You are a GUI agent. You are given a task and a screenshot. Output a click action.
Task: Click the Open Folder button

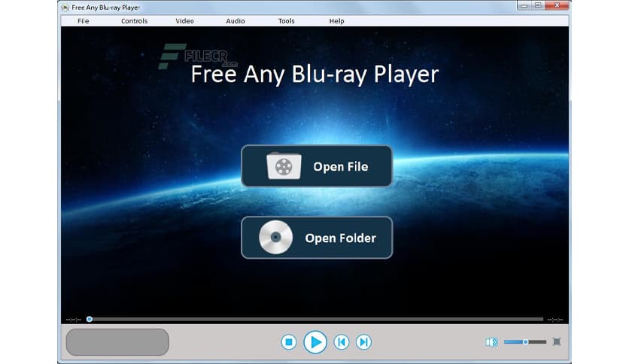317,238
